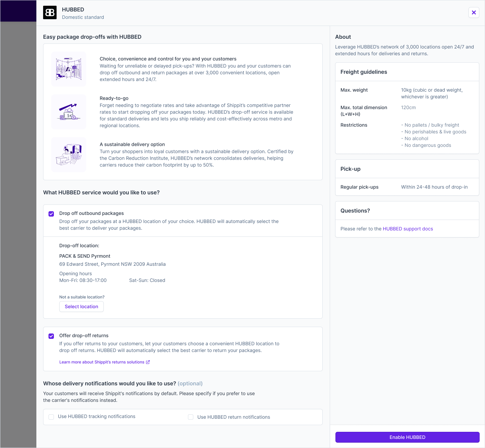Click the Freight guidelines section header

click(364, 72)
